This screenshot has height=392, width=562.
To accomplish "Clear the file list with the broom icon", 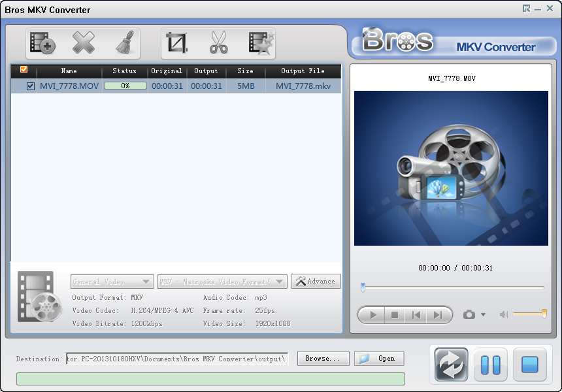I will click(x=125, y=42).
